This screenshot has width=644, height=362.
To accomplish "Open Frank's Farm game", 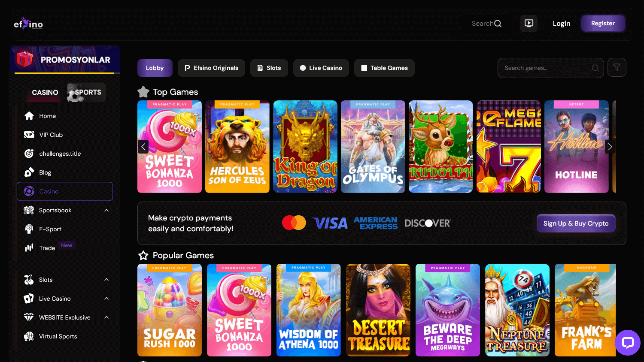I will pos(585,310).
